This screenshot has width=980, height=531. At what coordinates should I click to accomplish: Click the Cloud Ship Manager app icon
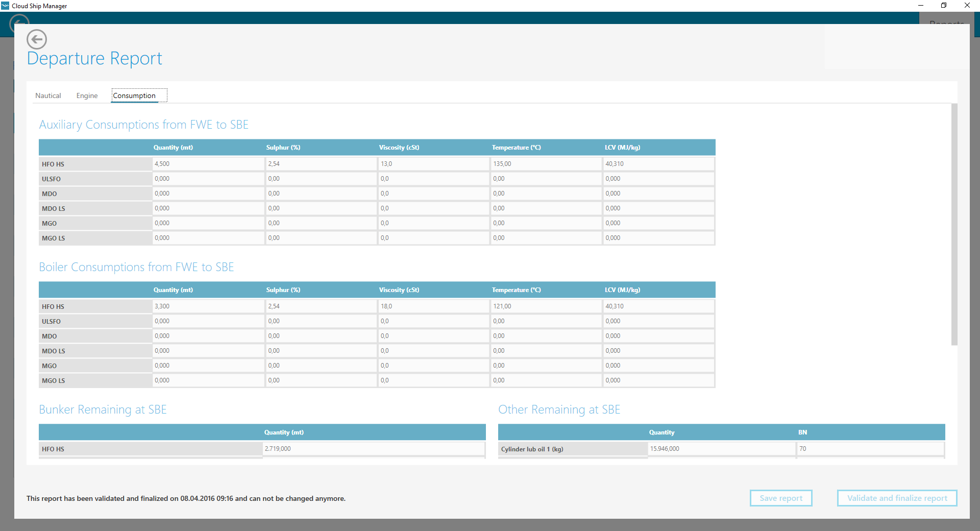[x=6, y=6]
